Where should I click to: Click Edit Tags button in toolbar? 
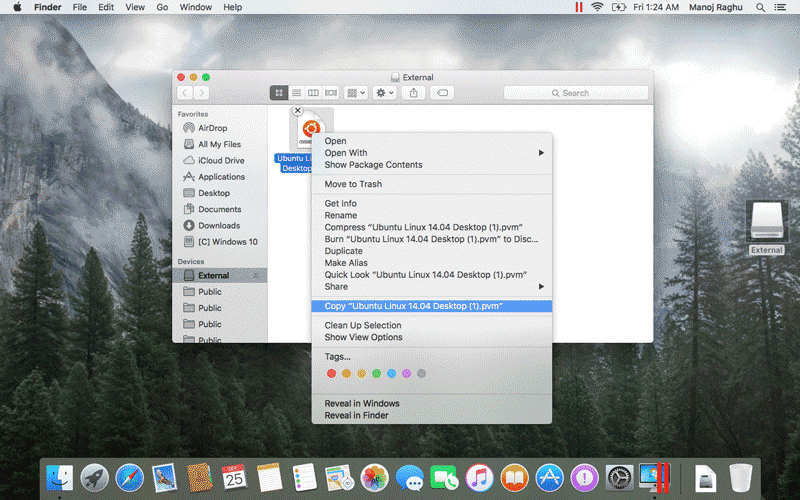click(x=442, y=93)
